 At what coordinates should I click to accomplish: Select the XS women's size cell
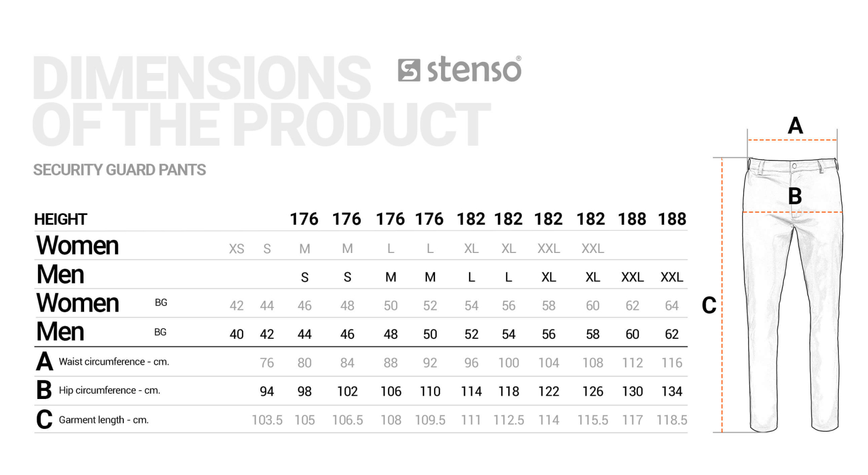click(237, 249)
